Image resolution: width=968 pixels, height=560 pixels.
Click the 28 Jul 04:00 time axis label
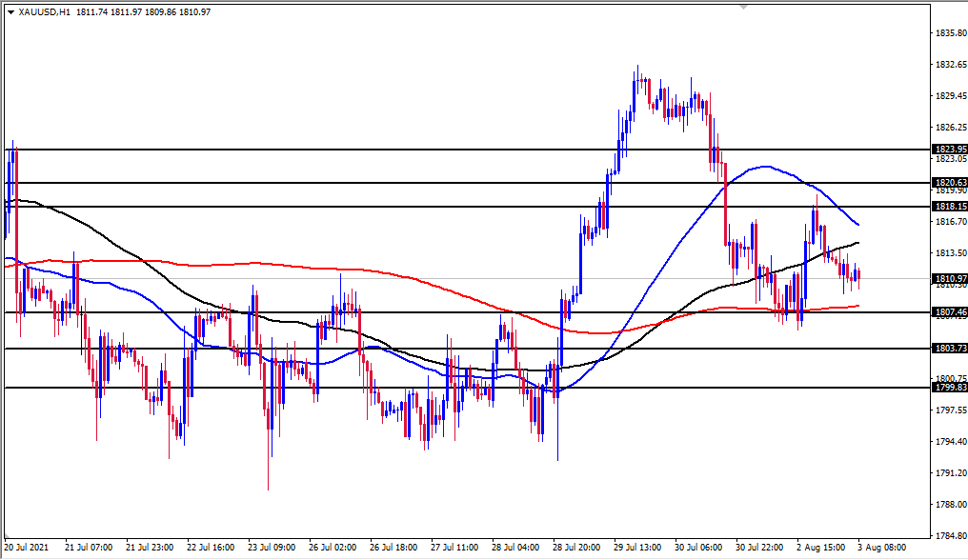pos(515,547)
